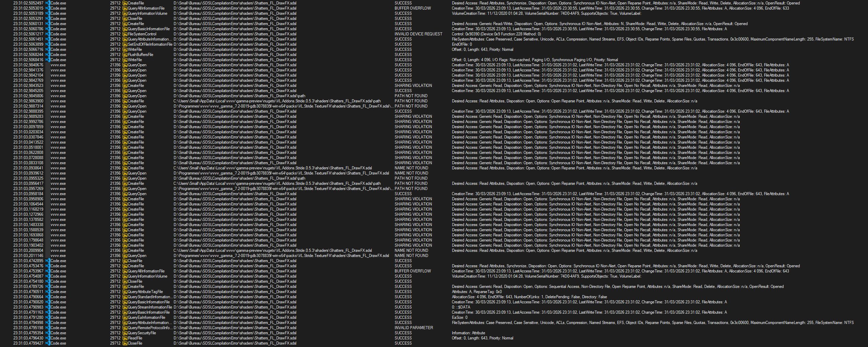Screen dimensions: 868x347
Task: Click the folder icon next to FlushBuffersFile
Action: (x=125, y=55)
